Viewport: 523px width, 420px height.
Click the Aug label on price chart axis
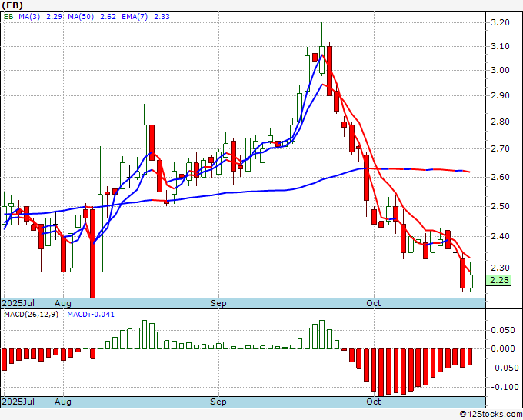63,303
